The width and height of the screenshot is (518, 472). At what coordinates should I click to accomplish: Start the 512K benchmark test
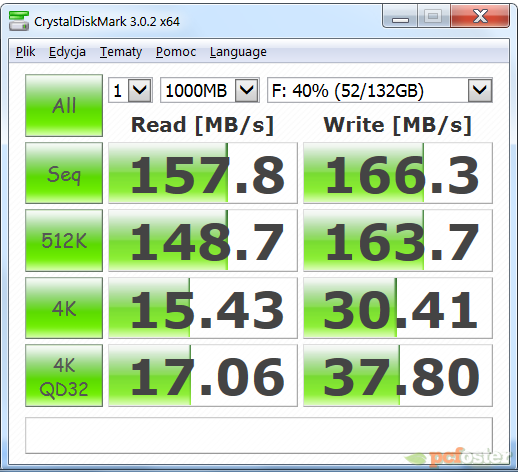[x=64, y=240]
